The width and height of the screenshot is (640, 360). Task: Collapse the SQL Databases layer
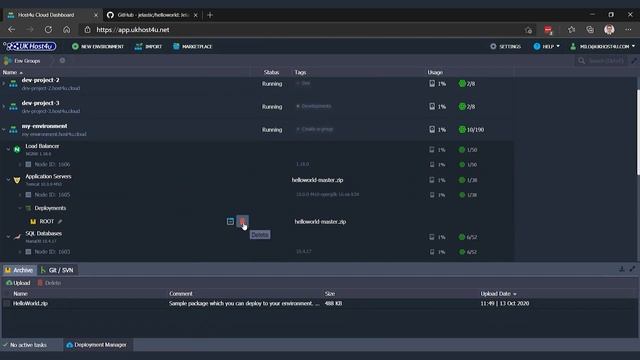click(x=8, y=237)
